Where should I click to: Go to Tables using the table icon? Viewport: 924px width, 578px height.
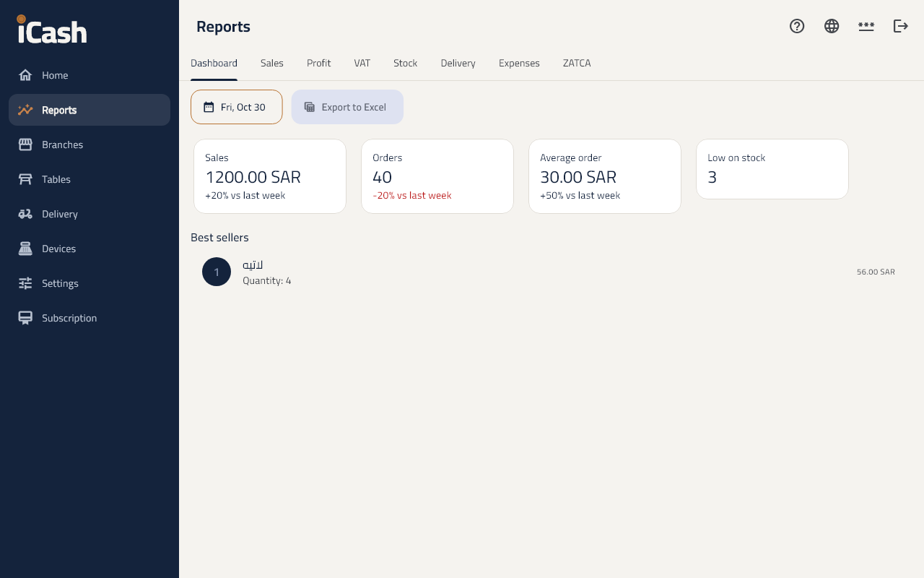click(x=25, y=179)
